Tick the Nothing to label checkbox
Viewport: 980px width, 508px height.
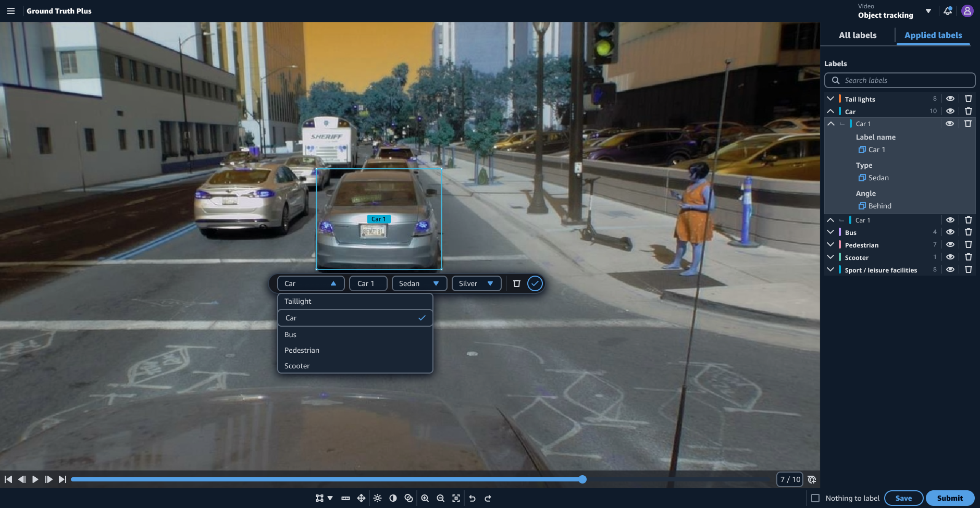(x=815, y=498)
